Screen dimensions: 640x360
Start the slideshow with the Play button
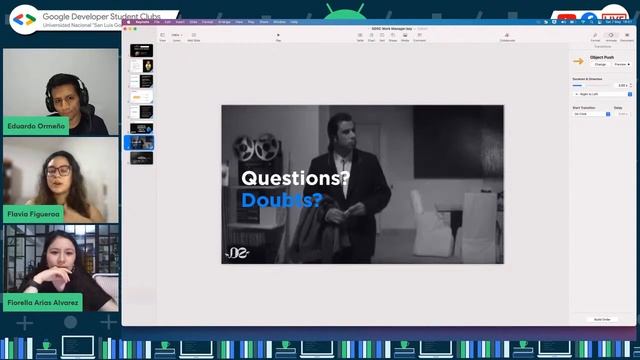(278, 37)
